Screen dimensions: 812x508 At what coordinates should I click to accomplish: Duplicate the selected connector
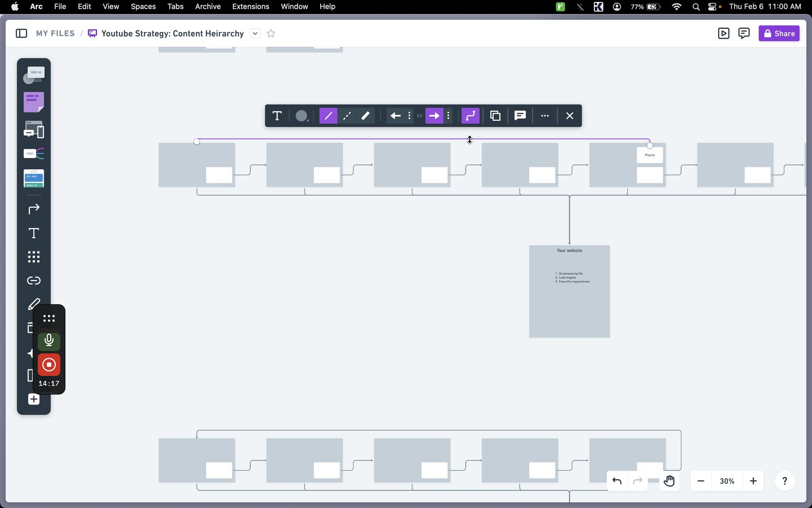point(495,116)
